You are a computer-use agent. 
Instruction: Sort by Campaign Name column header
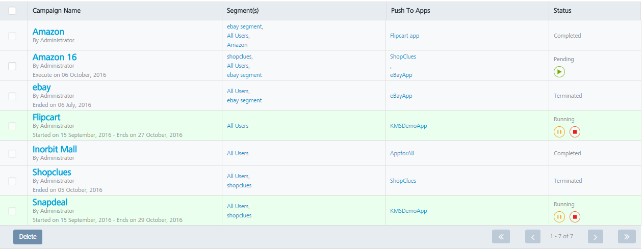pos(57,11)
